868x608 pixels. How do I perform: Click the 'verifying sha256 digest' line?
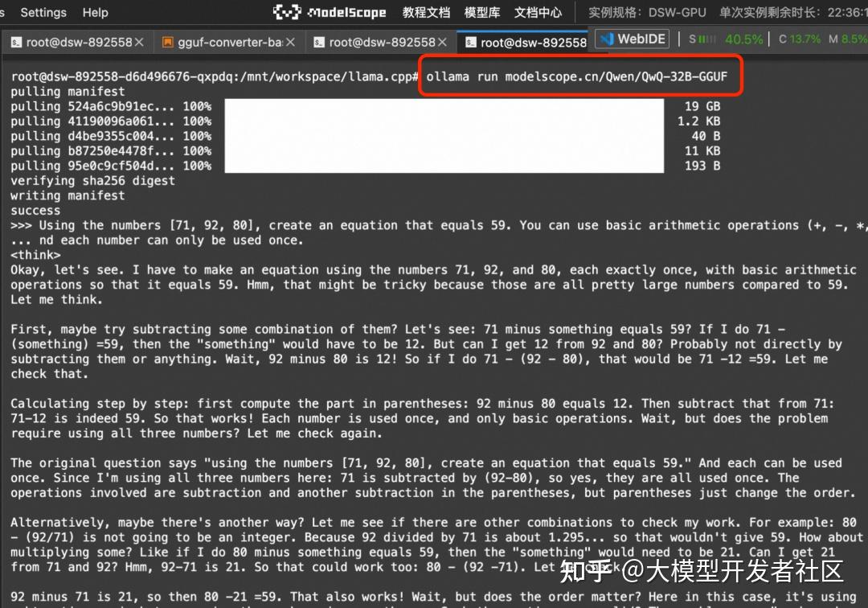pos(92,180)
